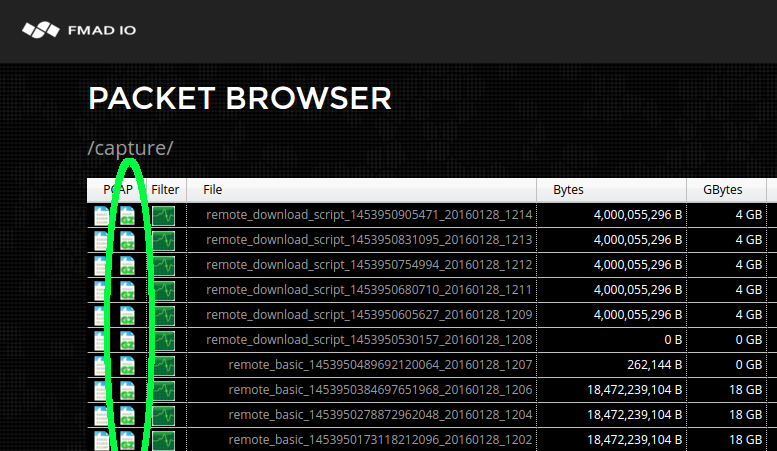This screenshot has height=451, width=777.
Task: Open the /capture/ directory path
Action: [130, 148]
